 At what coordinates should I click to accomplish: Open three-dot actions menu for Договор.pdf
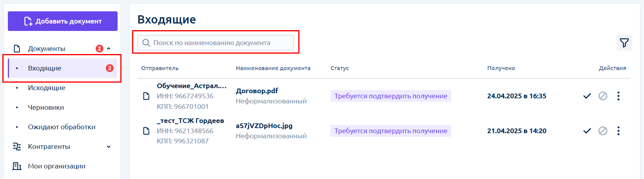619,96
